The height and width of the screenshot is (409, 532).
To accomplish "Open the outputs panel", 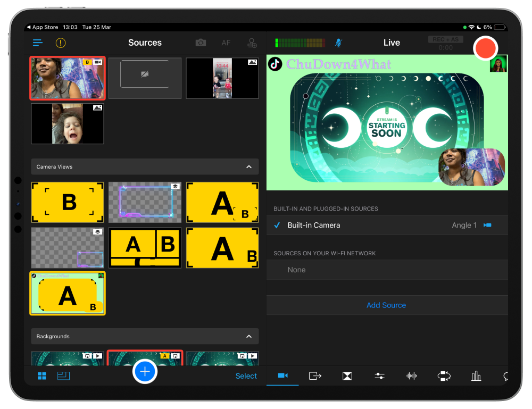I will tap(315, 376).
